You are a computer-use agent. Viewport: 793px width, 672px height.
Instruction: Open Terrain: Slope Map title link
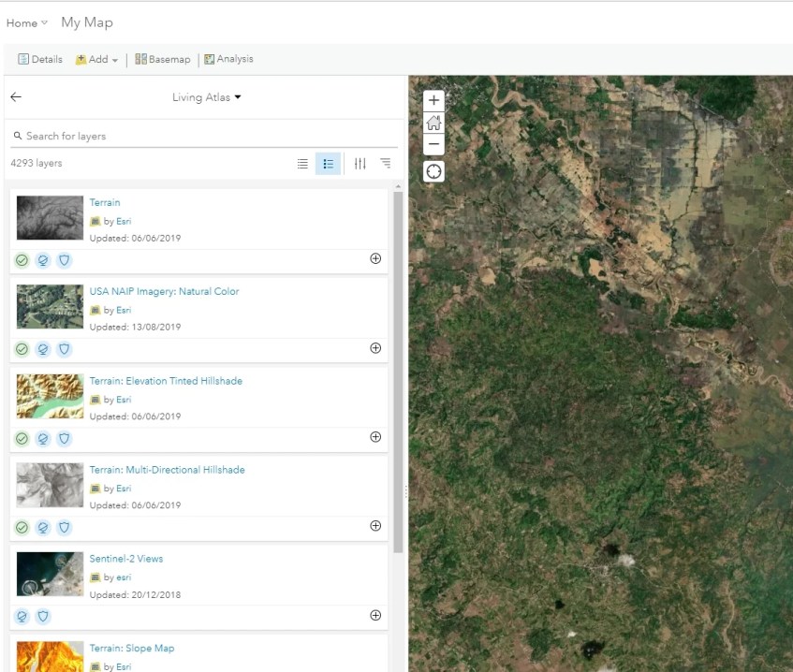click(x=131, y=649)
